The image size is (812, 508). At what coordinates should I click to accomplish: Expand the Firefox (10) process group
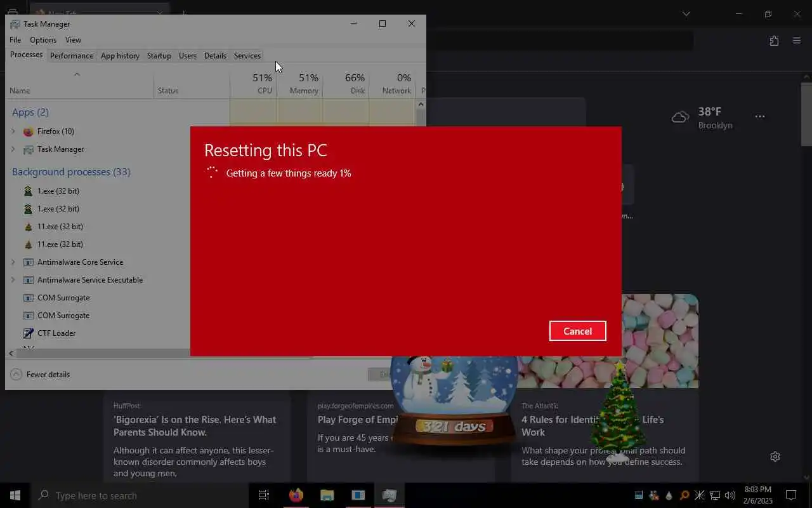point(13,131)
